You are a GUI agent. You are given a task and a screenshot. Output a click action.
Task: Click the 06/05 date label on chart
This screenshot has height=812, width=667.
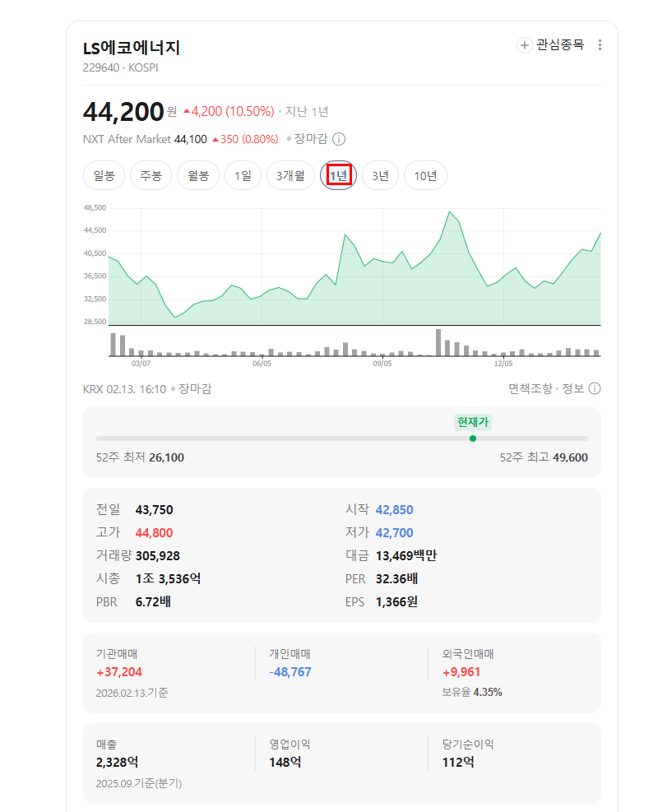262,364
